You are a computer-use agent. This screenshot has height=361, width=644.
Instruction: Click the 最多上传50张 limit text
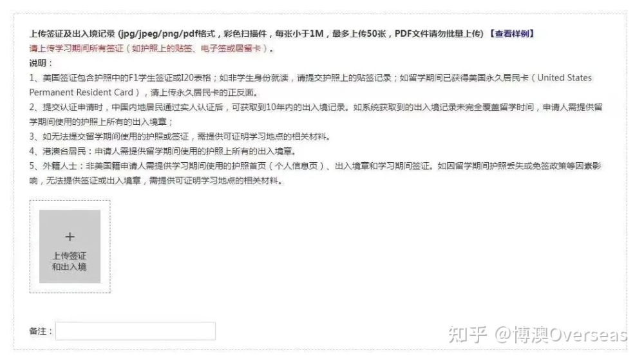coord(359,33)
